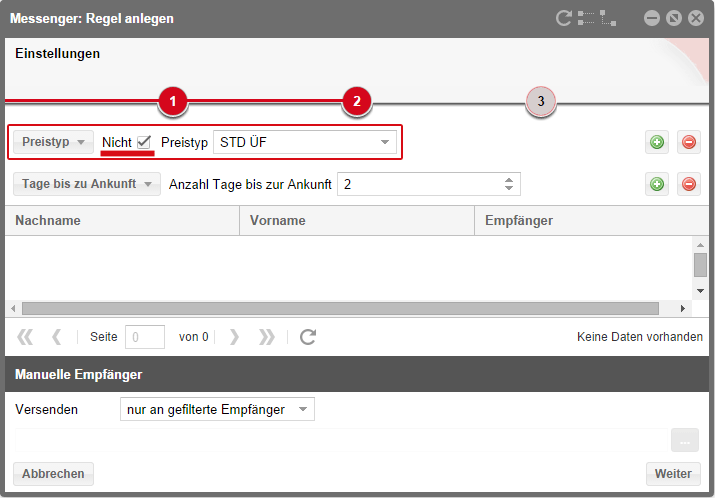Go to wizard step 1
The width and height of the screenshot is (715, 498).
tap(173, 101)
